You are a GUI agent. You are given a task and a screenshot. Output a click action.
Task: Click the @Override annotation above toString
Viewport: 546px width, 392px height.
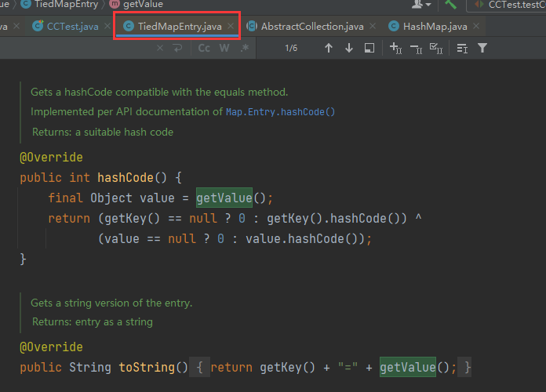[51, 347]
